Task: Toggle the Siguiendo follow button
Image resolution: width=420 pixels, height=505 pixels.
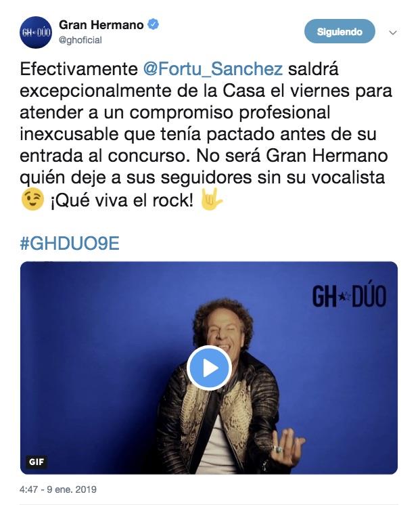Action: point(340,31)
